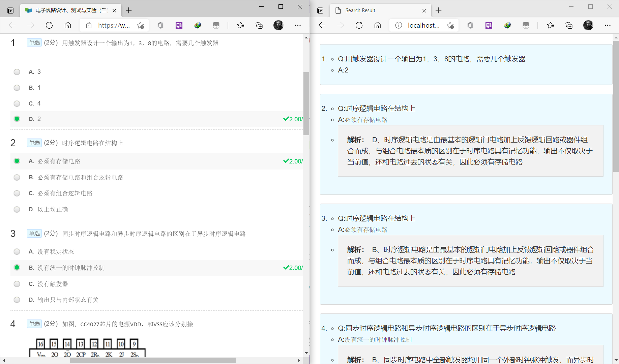
Task: Click the 单选 tag of question 3
Action: pyautogui.click(x=34, y=233)
